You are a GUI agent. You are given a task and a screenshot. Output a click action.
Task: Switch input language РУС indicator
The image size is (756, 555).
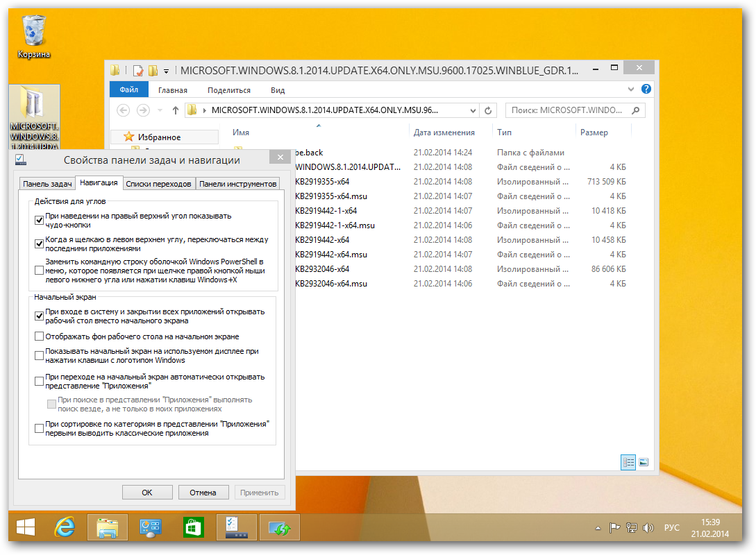click(671, 528)
